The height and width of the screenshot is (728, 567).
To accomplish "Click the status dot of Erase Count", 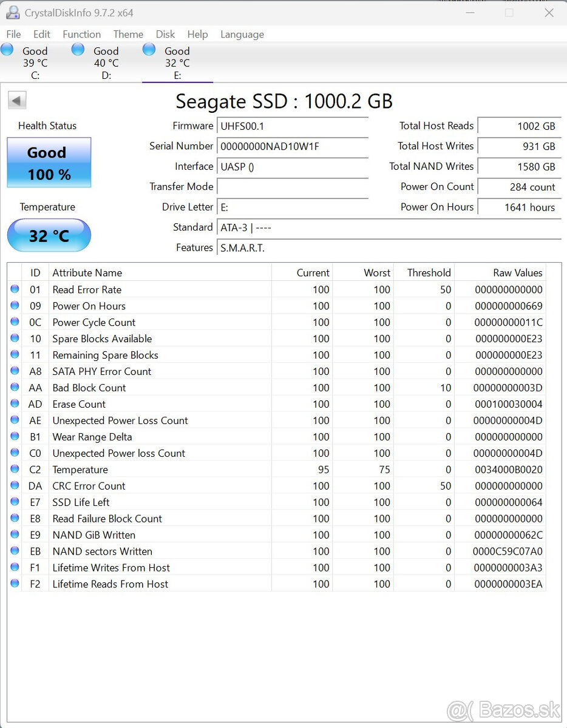I will [15, 404].
